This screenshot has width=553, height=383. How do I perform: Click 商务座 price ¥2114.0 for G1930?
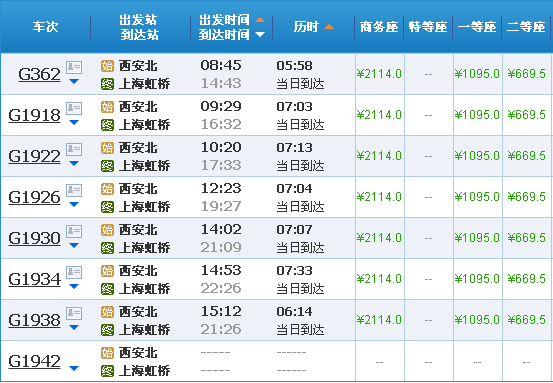(x=379, y=238)
